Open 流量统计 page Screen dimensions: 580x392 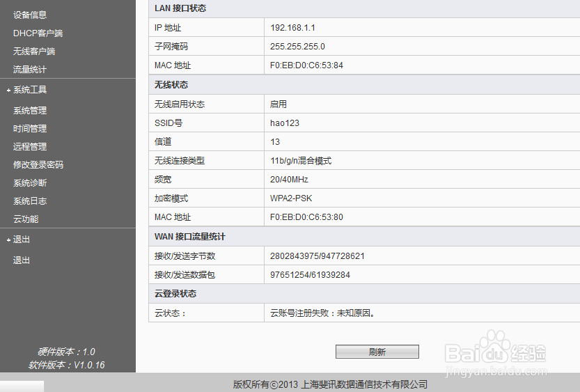(30, 70)
